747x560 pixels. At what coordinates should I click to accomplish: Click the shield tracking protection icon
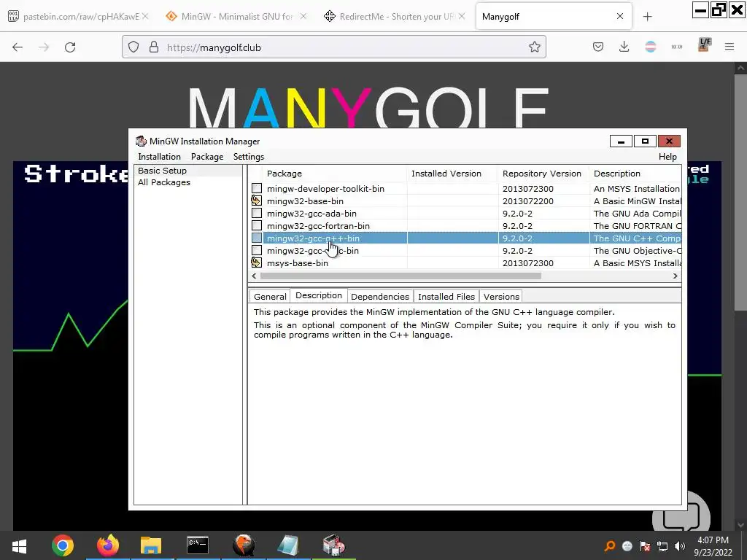coord(134,47)
